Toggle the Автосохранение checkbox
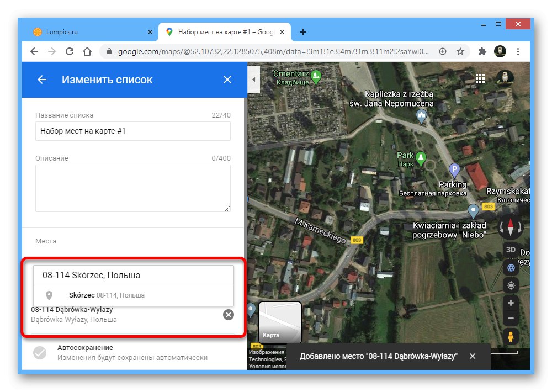This screenshot has width=552, height=392. pyautogui.click(x=39, y=353)
